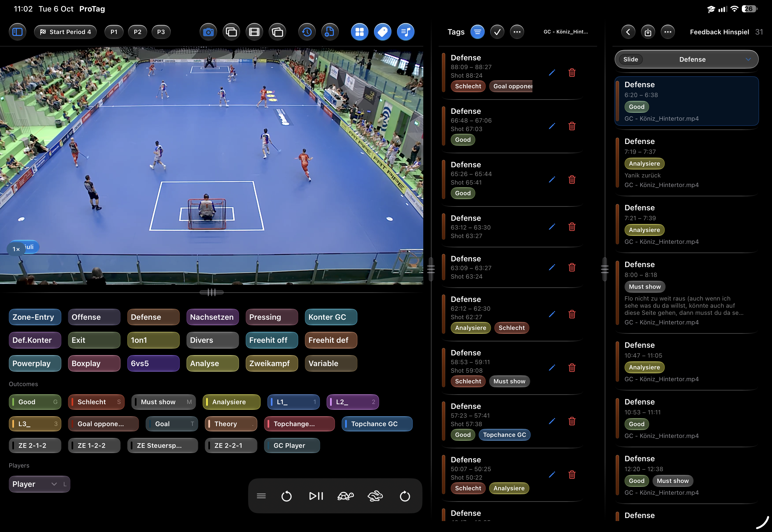Rewind with the skip back button
The image size is (772, 532).
[286, 496]
